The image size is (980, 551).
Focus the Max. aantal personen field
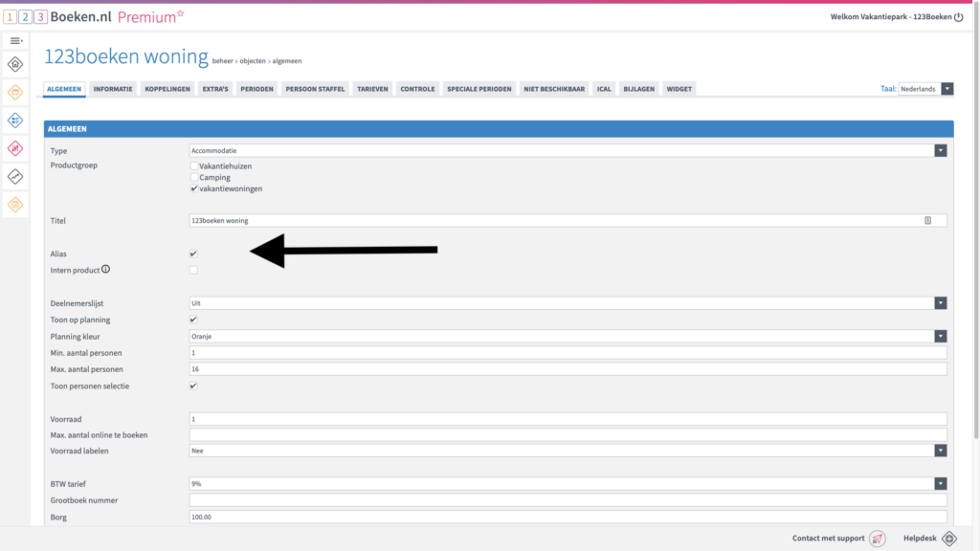tap(568, 369)
